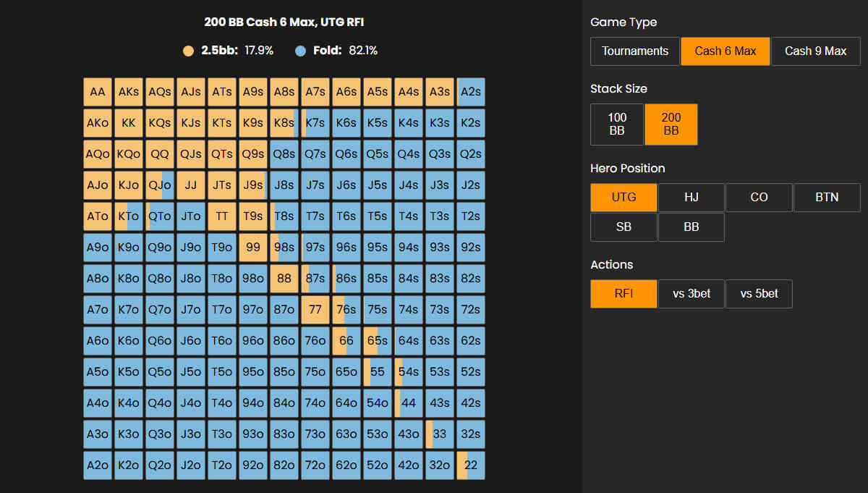Change hero position to BTN
868x493 pixels.
point(826,198)
